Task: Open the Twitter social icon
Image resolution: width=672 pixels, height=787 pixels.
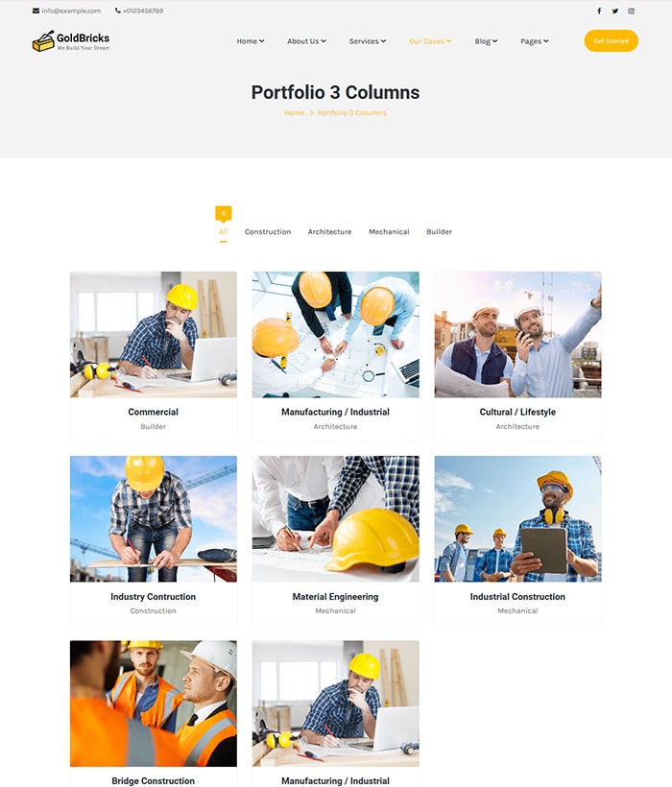Action: (614, 11)
